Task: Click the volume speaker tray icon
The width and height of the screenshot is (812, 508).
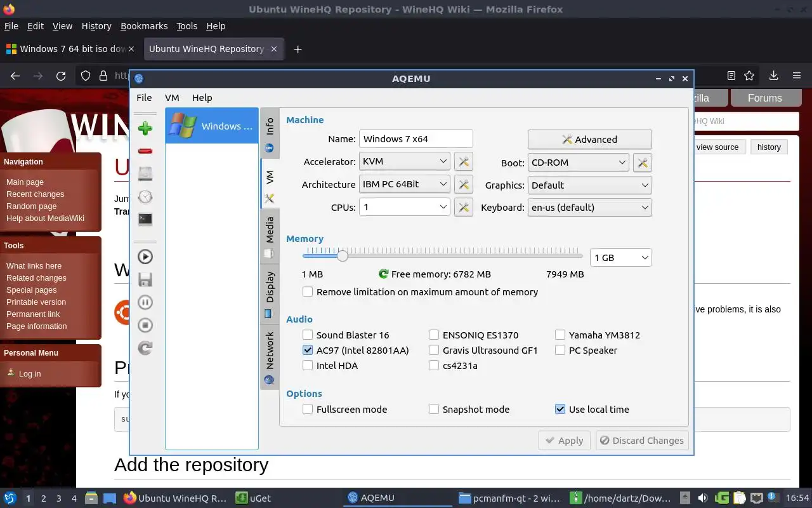Action: coord(703,498)
